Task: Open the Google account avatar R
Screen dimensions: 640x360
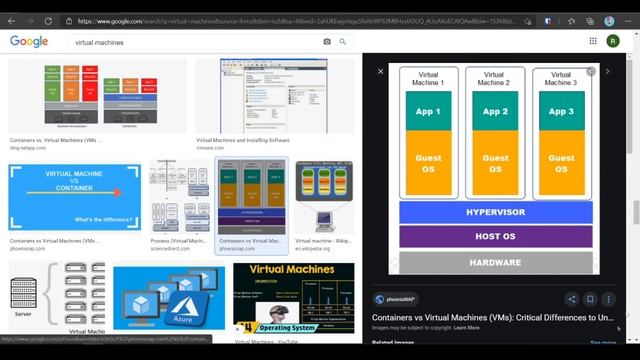Action: pos(613,41)
